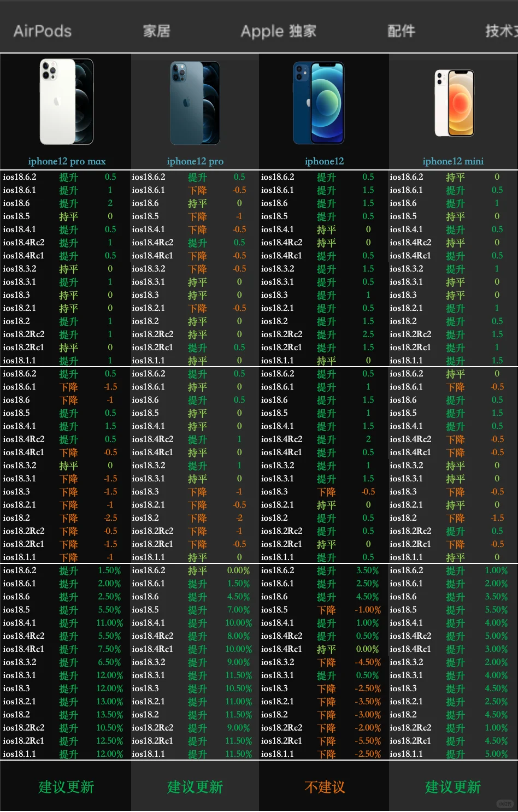The width and height of the screenshot is (518, 812).
Task: Click the '-1.00%' value cell
Action: [368, 610]
